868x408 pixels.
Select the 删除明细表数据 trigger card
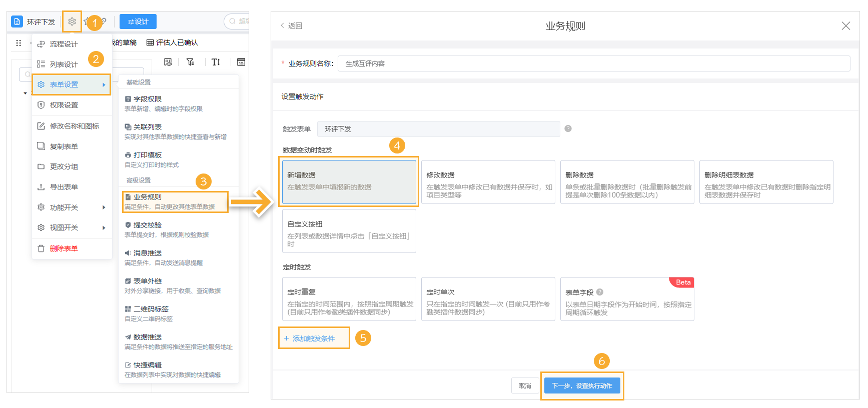(766, 181)
